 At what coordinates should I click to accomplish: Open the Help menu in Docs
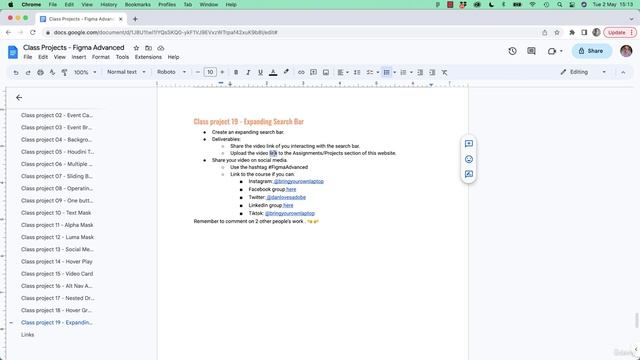tap(173, 57)
